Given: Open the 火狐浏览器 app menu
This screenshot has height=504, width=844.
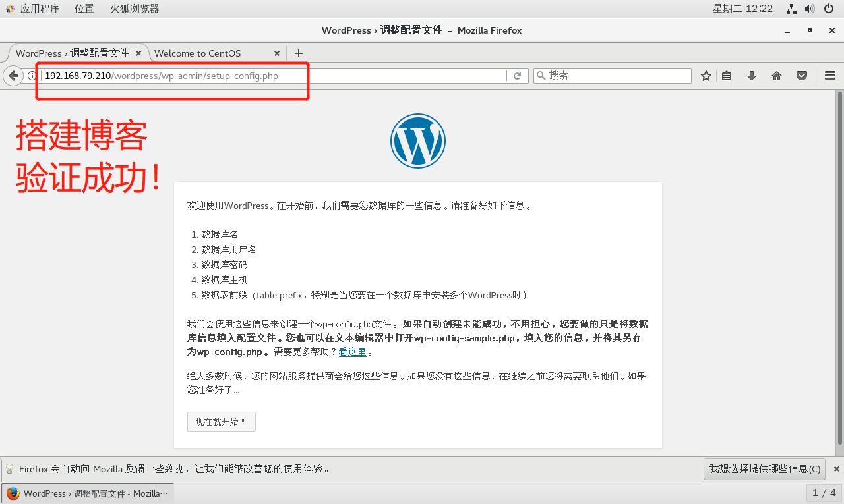Looking at the screenshot, I should (135, 9).
